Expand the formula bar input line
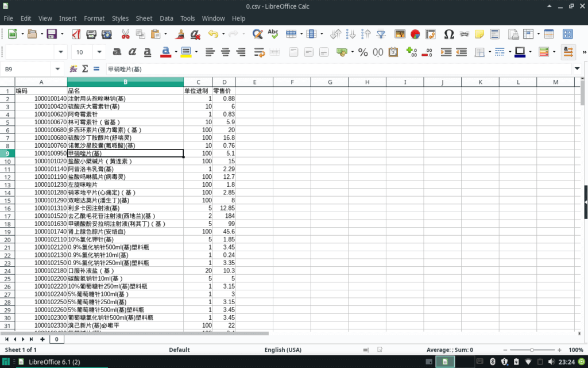This screenshot has height=368, width=588. pyautogui.click(x=577, y=69)
